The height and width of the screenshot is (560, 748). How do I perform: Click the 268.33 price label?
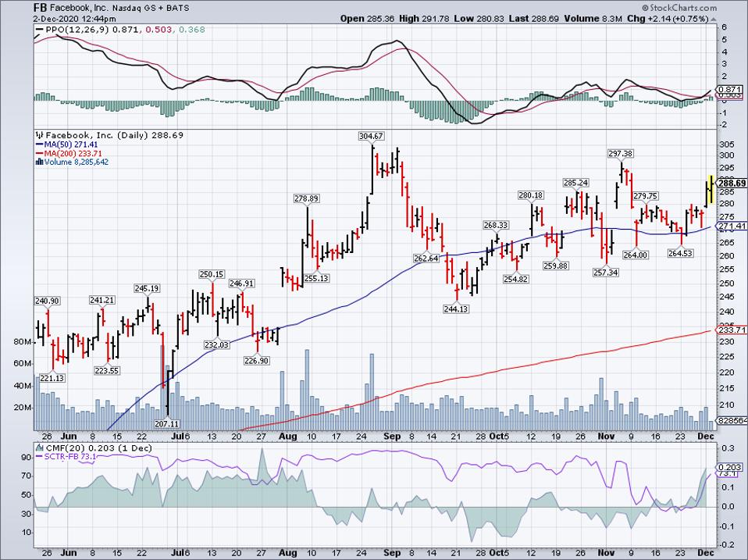(x=496, y=225)
